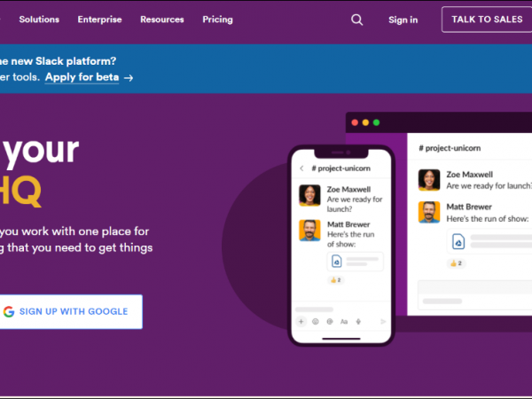Click the plus icon in phone message composer

301,322
